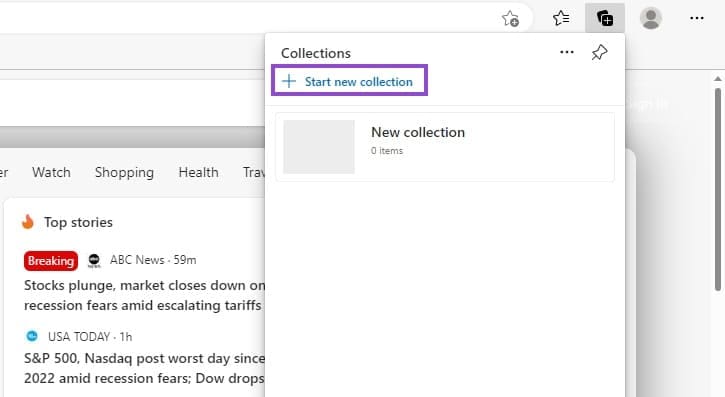Add this page to favorites star icon
This screenshot has width=725, height=397.
click(x=510, y=18)
